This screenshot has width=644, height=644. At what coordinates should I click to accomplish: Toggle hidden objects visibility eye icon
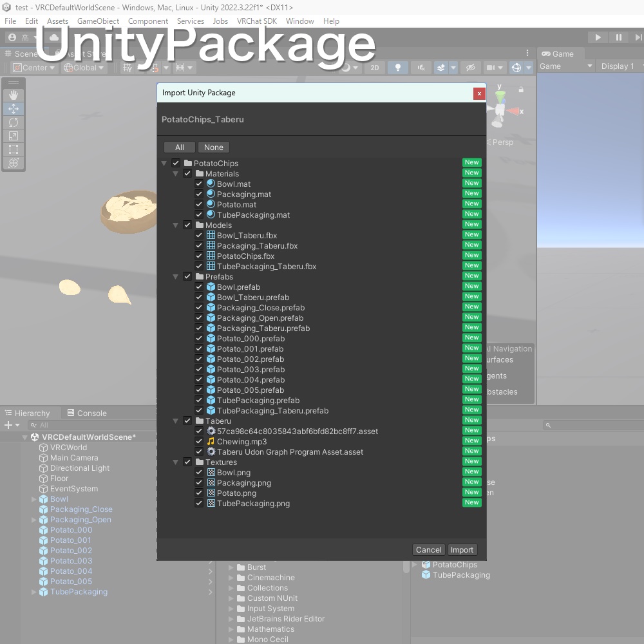point(470,68)
